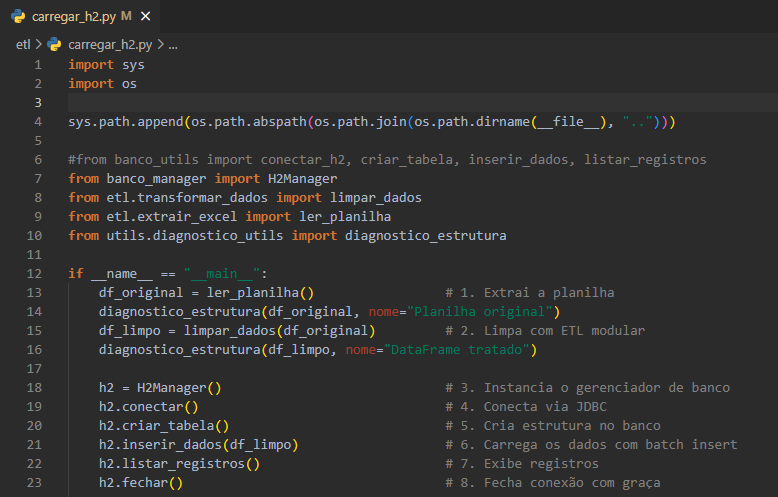Click string "Planilha original" on line 14

click(x=480, y=311)
